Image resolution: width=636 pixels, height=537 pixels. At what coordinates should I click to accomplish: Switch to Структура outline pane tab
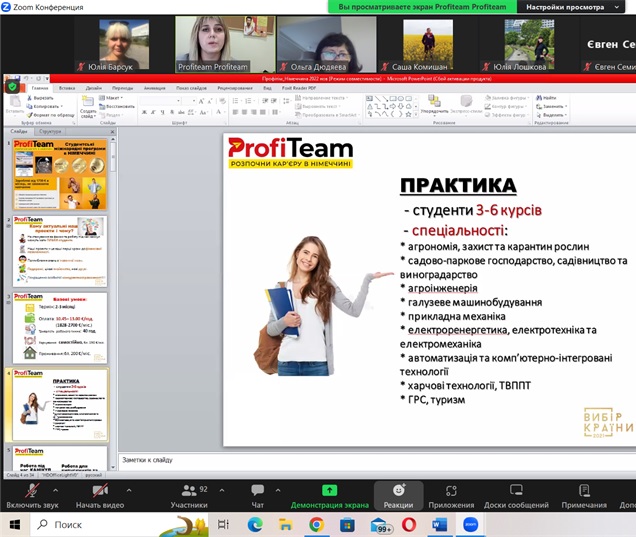tap(50, 131)
